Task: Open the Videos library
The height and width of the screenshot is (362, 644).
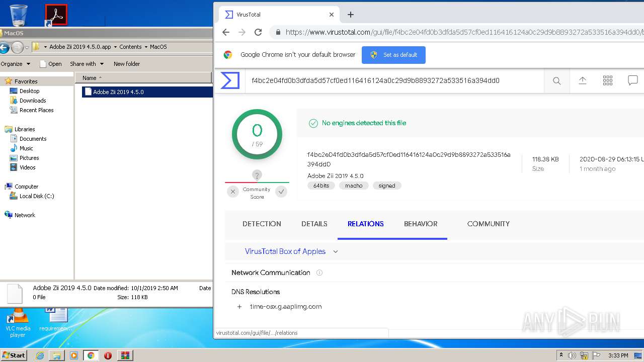Action: [x=27, y=167]
